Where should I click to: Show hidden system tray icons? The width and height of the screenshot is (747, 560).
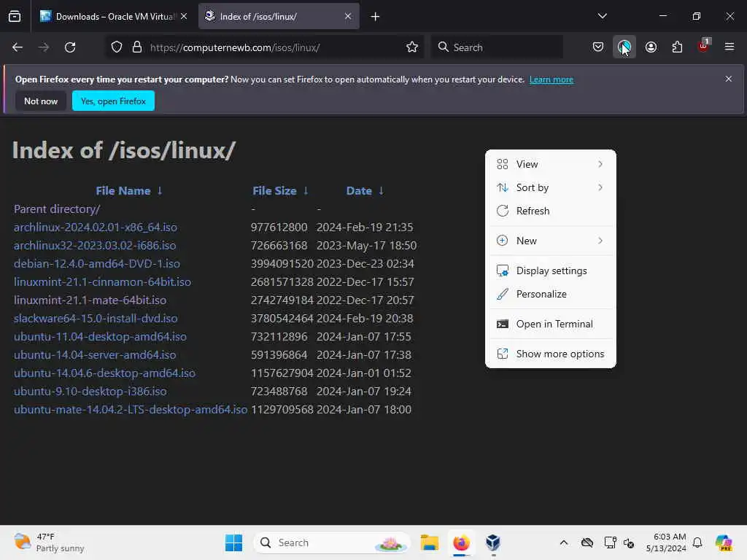click(x=564, y=542)
